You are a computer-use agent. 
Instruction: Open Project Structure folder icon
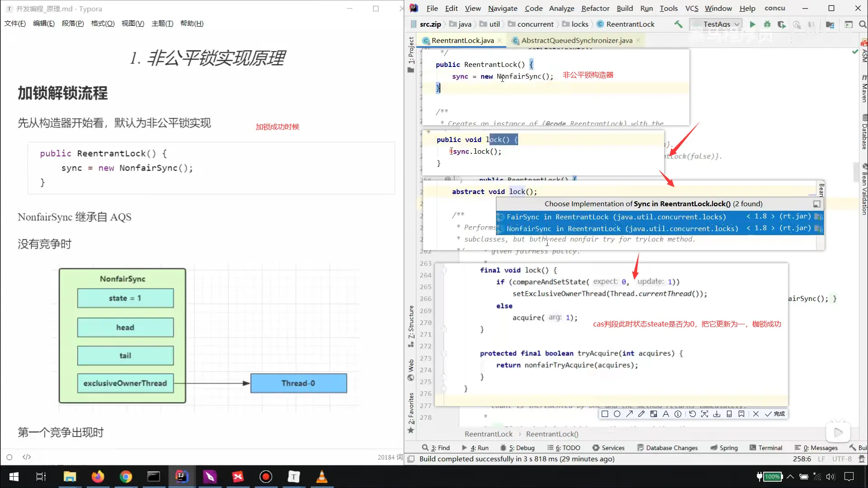(x=830, y=24)
